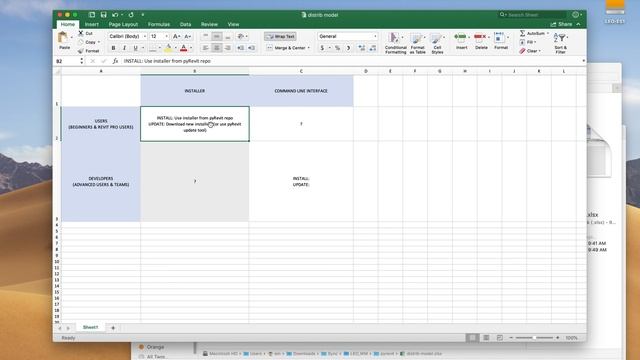
Task: Align text left in the cell
Action: click(206, 48)
